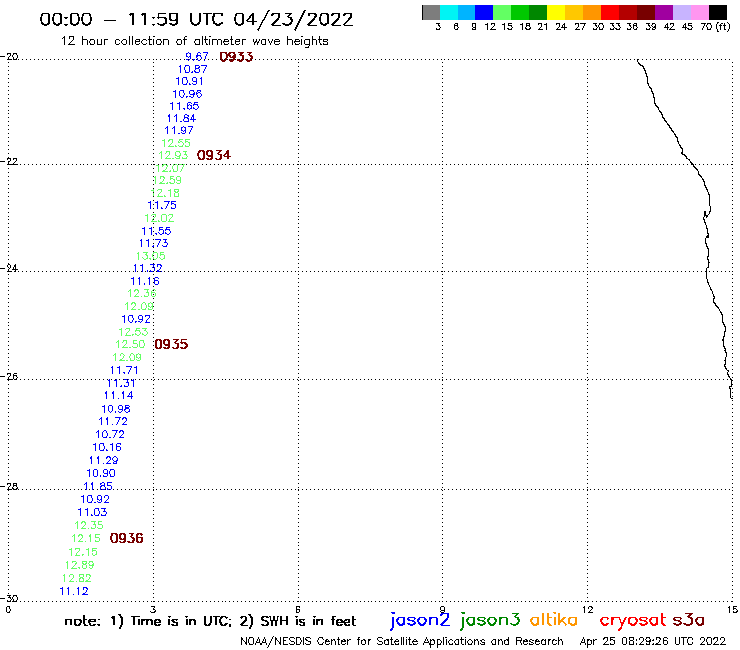The height and width of the screenshot is (650, 740).
Task: Select the "altika" satellite legend label
Action: coord(554,620)
